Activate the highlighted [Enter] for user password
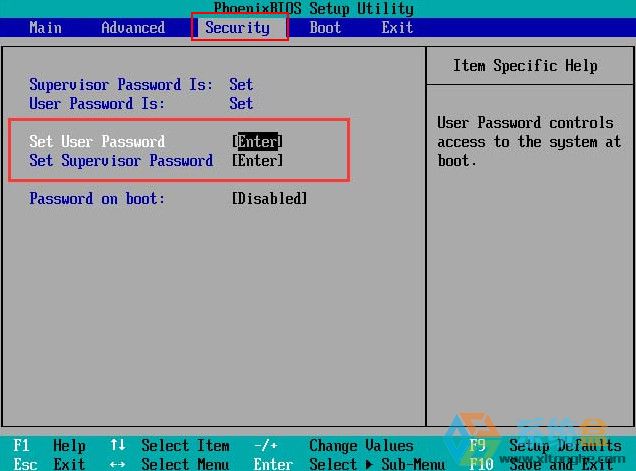 point(258,142)
